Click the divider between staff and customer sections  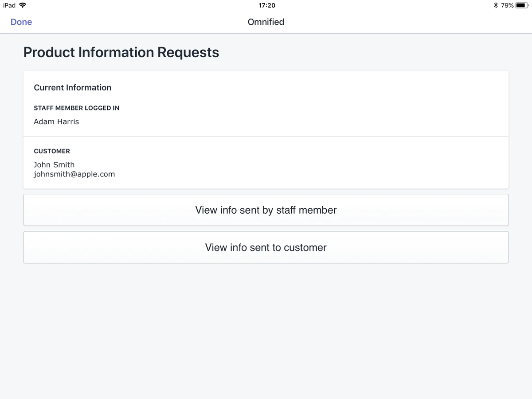point(266,137)
